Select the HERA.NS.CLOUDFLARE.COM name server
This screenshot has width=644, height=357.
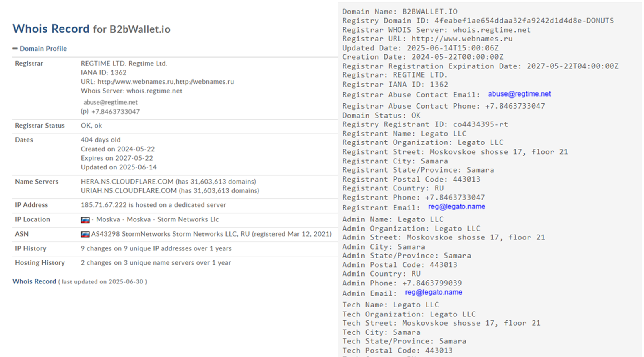pos(127,182)
